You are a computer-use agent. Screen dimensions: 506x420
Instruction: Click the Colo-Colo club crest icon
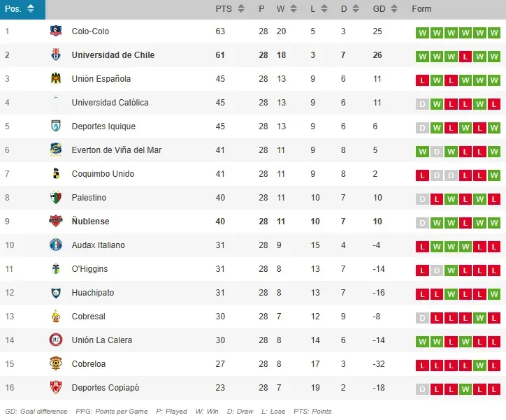coord(56,31)
